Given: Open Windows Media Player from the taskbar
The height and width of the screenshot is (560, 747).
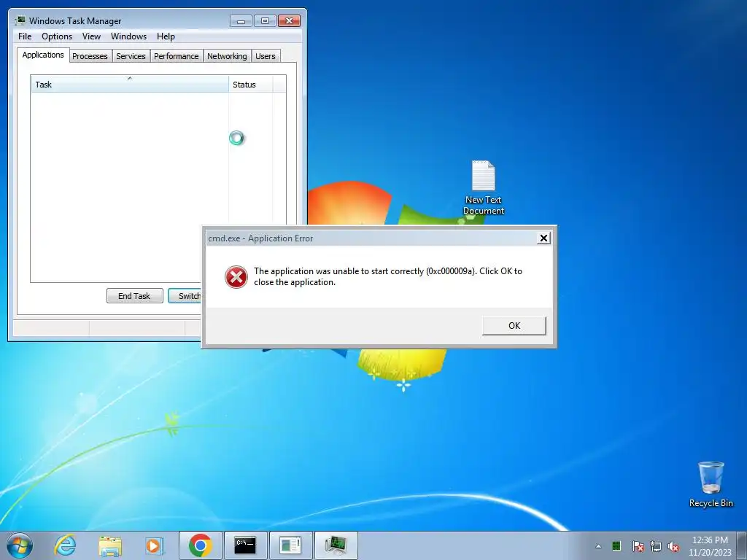Looking at the screenshot, I should 154,545.
